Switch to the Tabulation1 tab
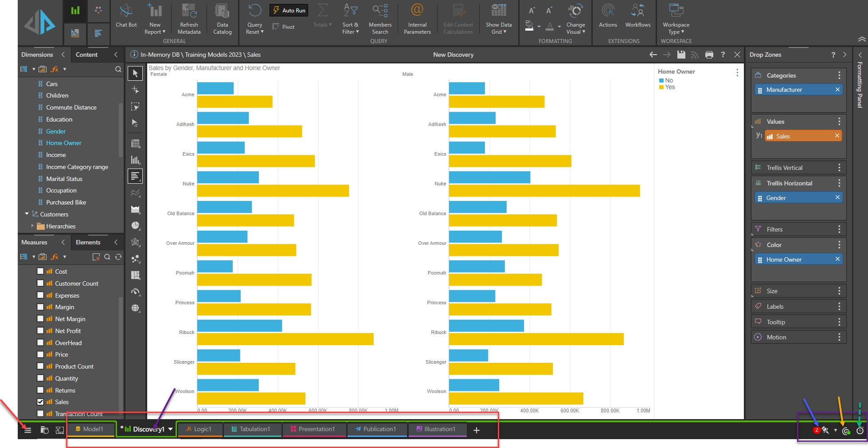 252,429
